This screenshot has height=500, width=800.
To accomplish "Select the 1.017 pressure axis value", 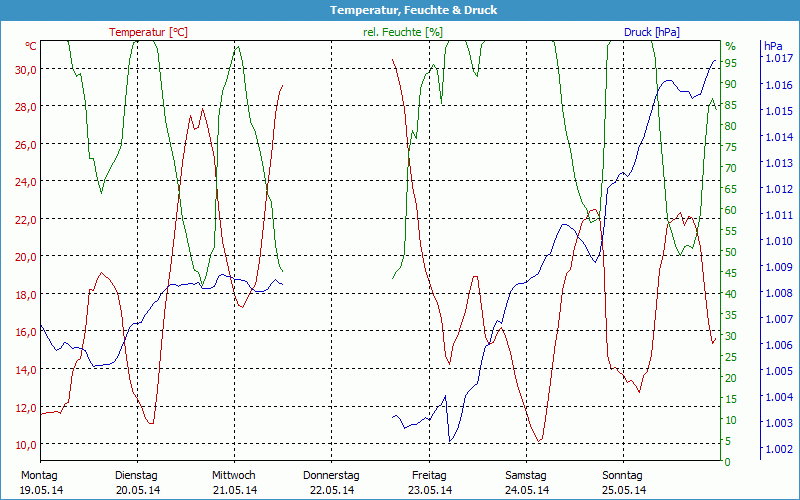I will point(778,59).
